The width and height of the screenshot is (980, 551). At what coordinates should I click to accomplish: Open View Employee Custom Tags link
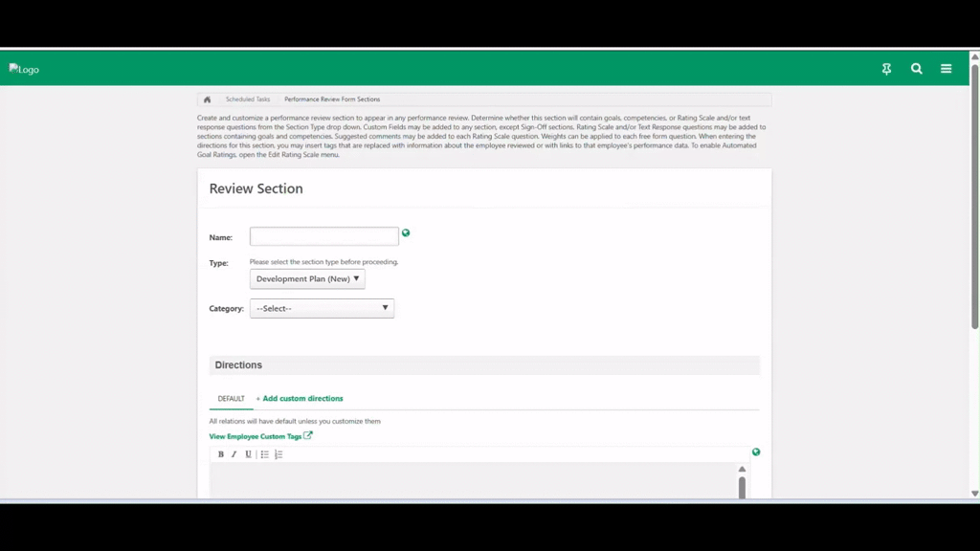(255, 436)
